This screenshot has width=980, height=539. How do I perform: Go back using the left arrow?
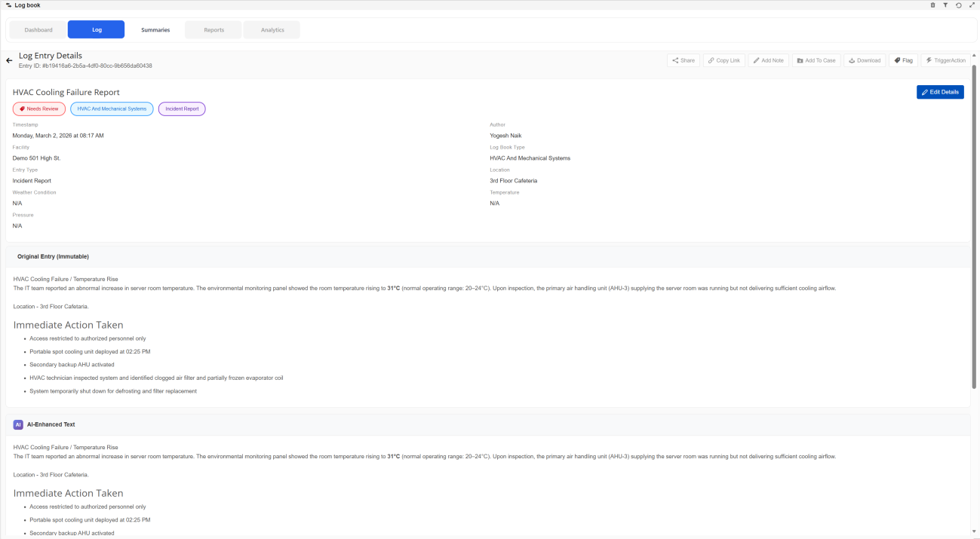pos(9,60)
